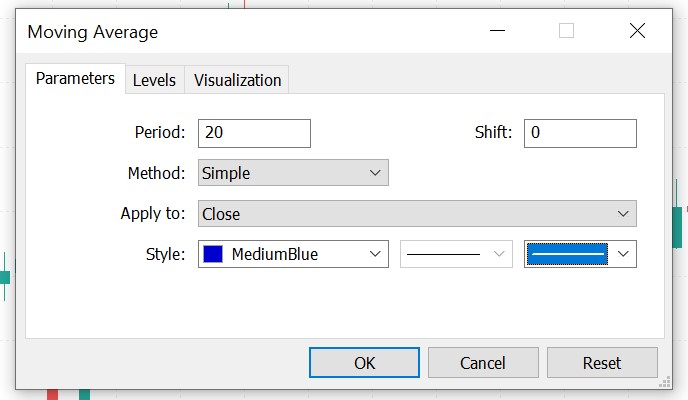The width and height of the screenshot is (688, 400).
Task: Click the Period input field
Action: click(x=254, y=133)
